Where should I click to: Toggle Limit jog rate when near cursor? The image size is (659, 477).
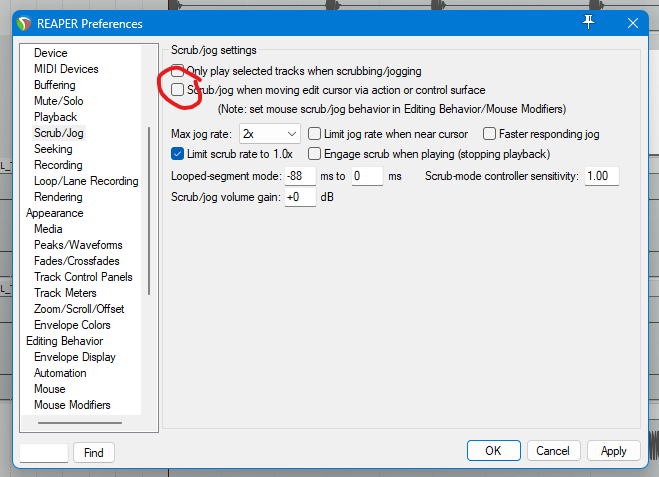point(315,133)
